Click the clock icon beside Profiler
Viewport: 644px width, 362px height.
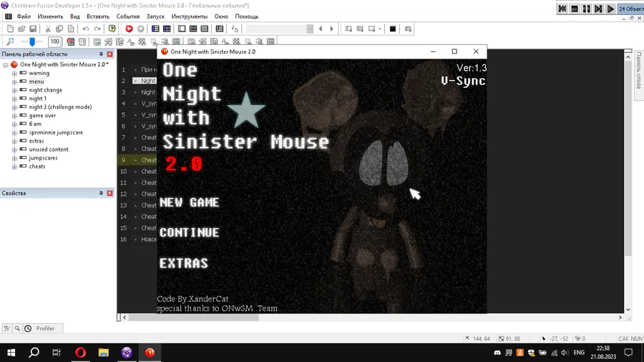28,328
